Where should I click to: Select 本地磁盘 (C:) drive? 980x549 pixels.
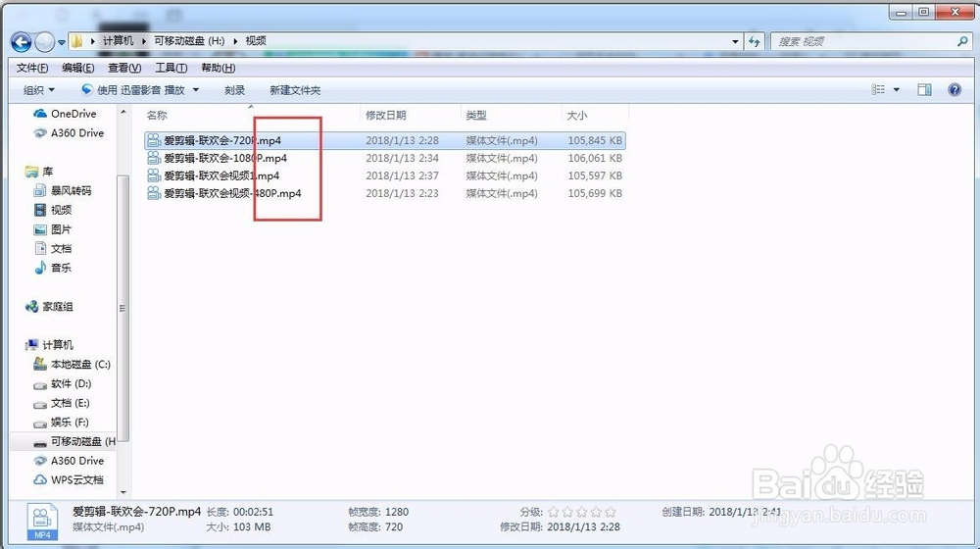(x=72, y=364)
